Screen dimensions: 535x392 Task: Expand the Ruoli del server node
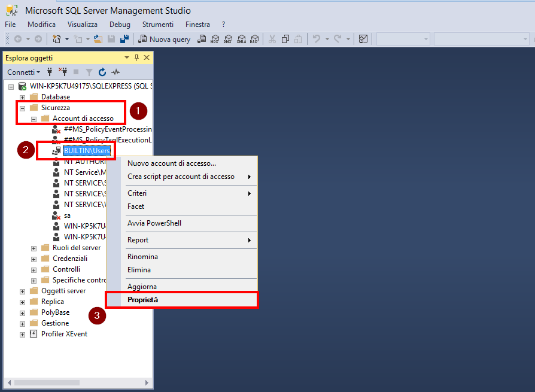pyautogui.click(x=34, y=249)
